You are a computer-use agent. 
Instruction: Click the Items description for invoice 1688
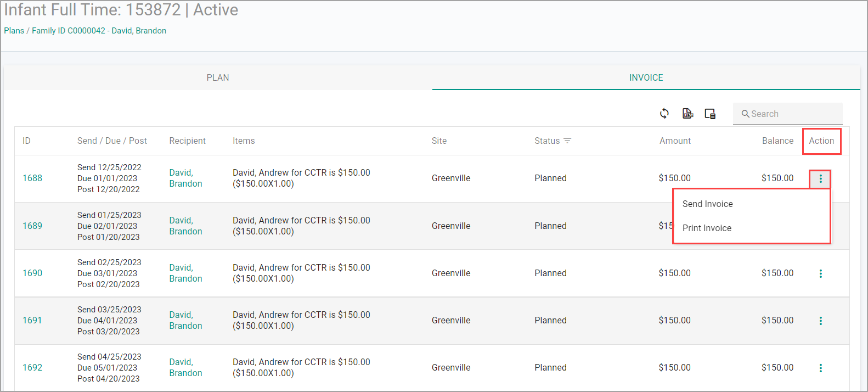(301, 178)
